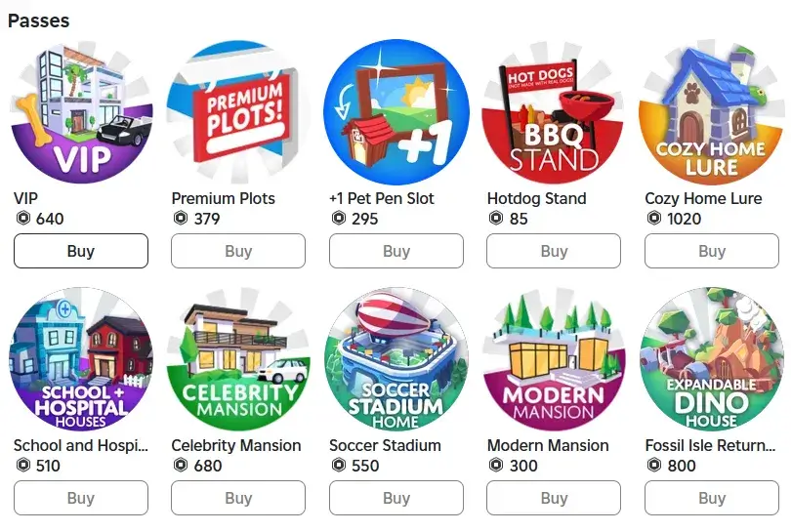791x532 pixels.
Task: Click the VIP pass icon
Action: pos(81,111)
